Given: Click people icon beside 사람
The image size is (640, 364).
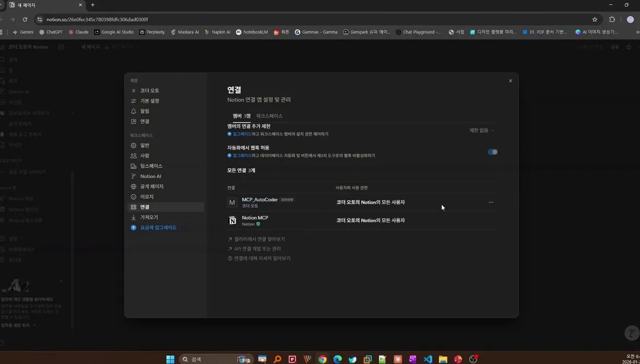Looking at the screenshot, I should pos(134,156).
